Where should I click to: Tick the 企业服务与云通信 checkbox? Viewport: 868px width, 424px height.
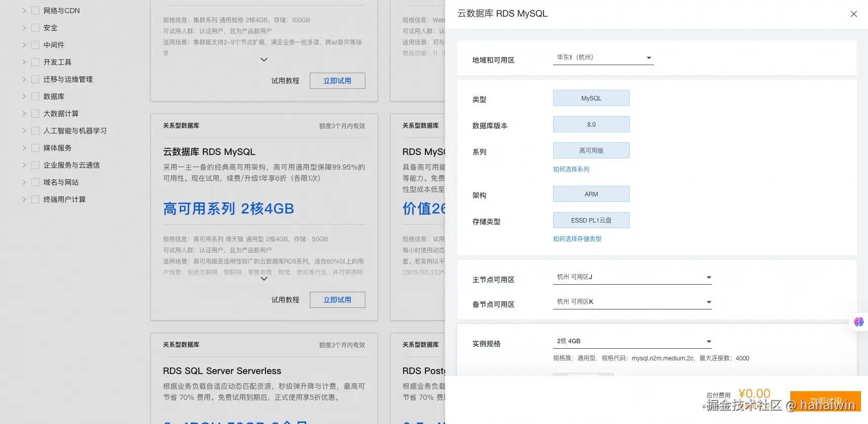coord(35,165)
